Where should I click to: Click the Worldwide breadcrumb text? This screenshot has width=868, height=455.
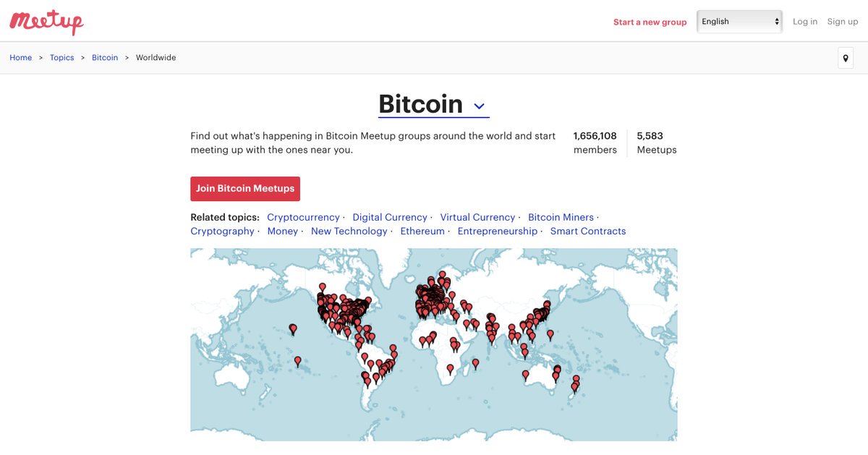[x=156, y=58]
